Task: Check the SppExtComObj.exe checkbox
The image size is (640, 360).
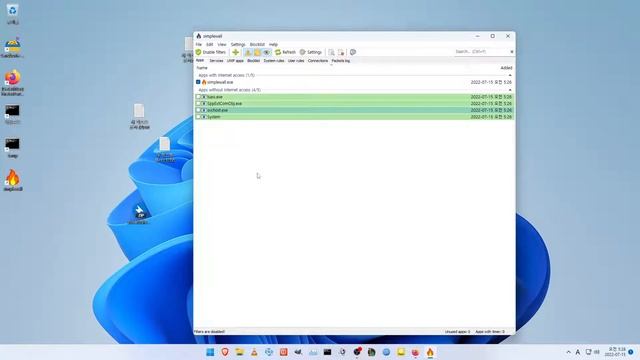Action: click(198, 103)
